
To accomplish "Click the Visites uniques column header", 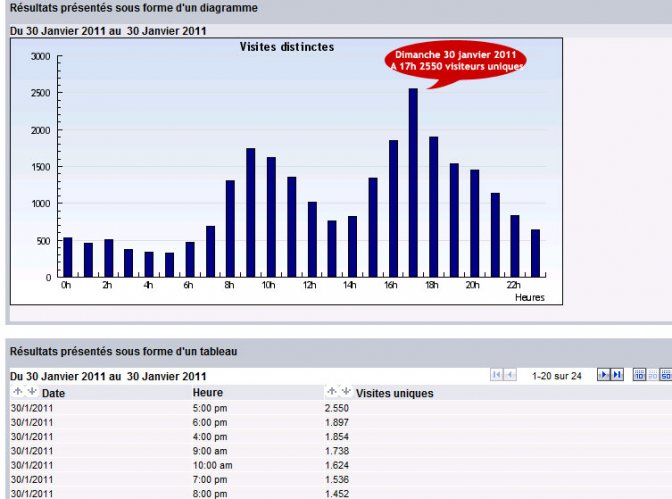I will click(395, 393).
